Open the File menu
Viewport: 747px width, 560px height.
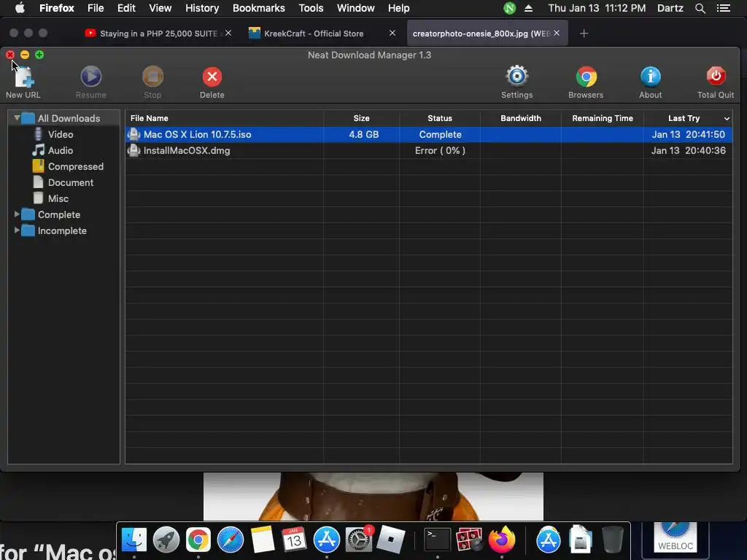96,8
